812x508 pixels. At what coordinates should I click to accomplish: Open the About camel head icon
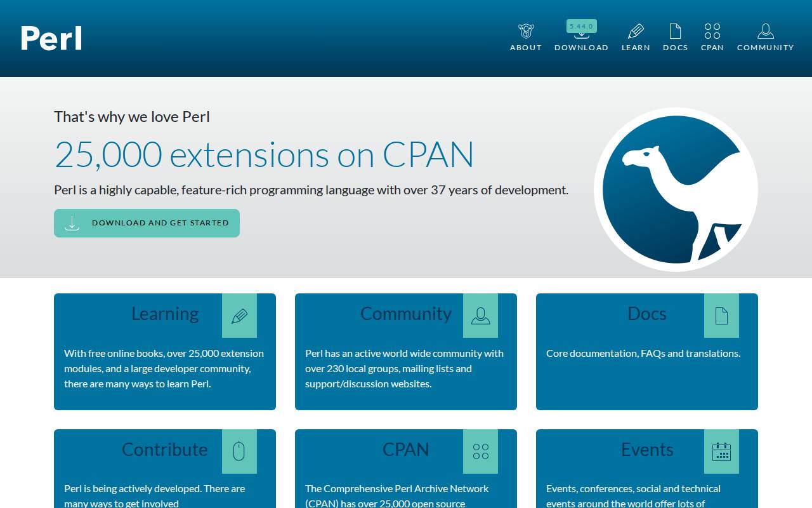click(526, 31)
